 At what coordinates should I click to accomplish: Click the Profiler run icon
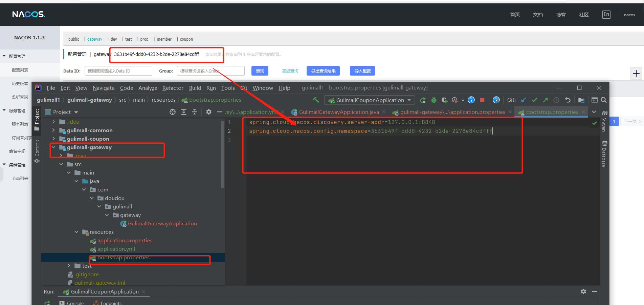[455, 100]
